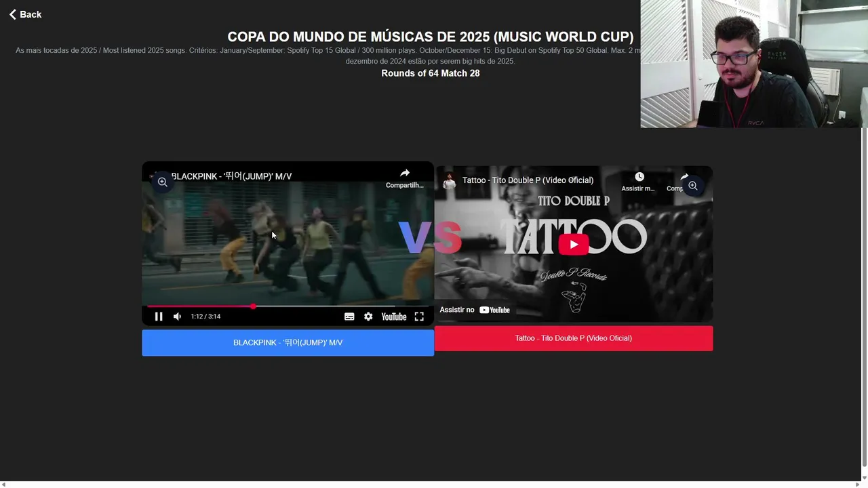Image resolution: width=868 pixels, height=488 pixels.
Task: Share the BLACKPINK video via Compartilhar
Action: click(x=405, y=178)
